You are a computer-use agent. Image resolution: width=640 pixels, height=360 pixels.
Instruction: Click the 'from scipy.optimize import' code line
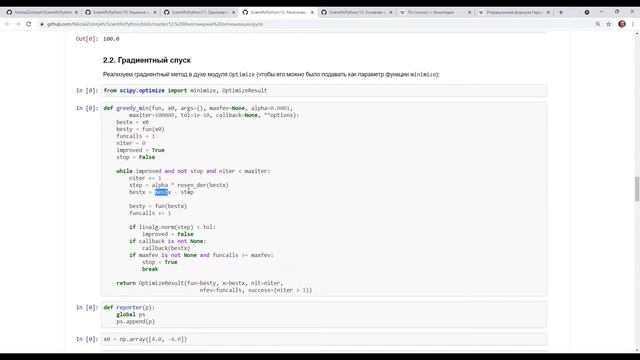(185, 90)
